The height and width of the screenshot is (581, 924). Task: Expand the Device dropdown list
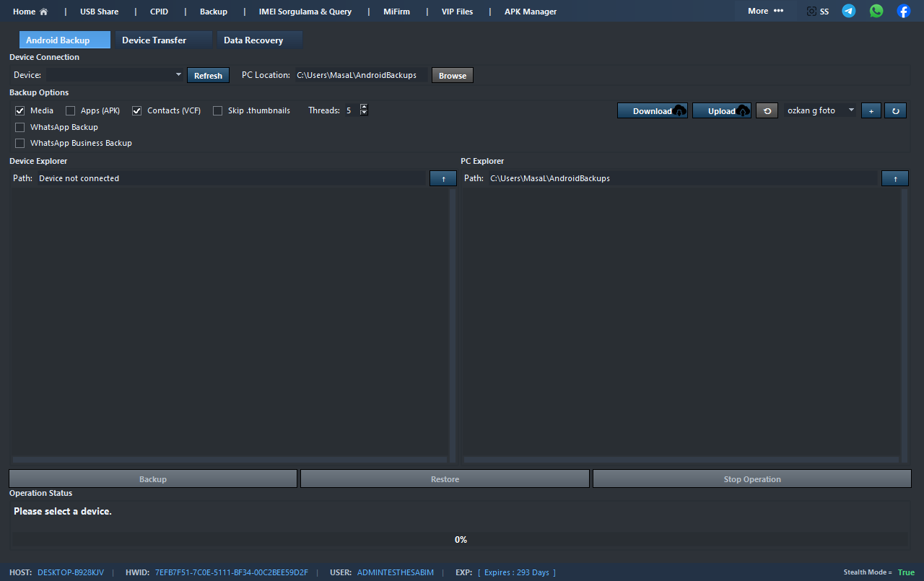click(x=178, y=74)
